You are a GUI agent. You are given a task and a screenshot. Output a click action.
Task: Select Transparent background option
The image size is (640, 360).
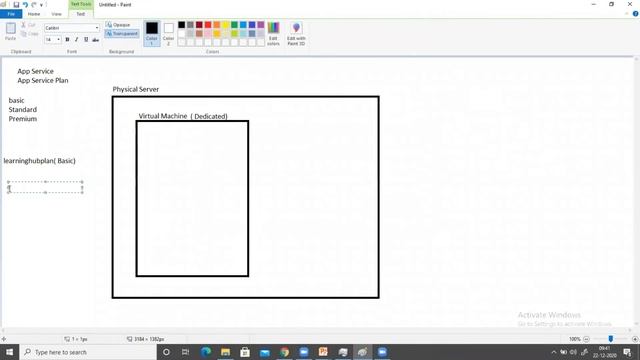[x=122, y=33]
